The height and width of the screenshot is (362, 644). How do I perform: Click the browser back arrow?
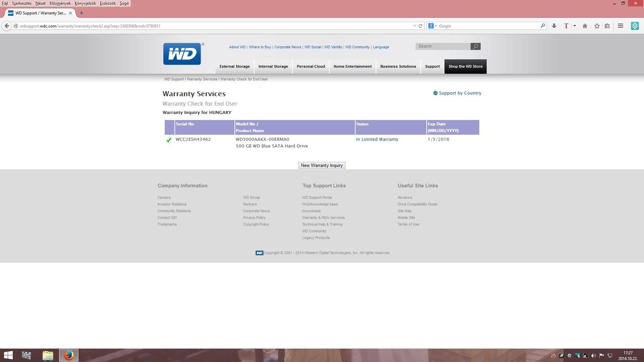click(7, 26)
